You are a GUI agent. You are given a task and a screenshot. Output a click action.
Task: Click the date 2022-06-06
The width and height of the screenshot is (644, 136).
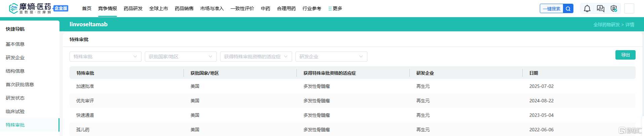(x=541, y=130)
